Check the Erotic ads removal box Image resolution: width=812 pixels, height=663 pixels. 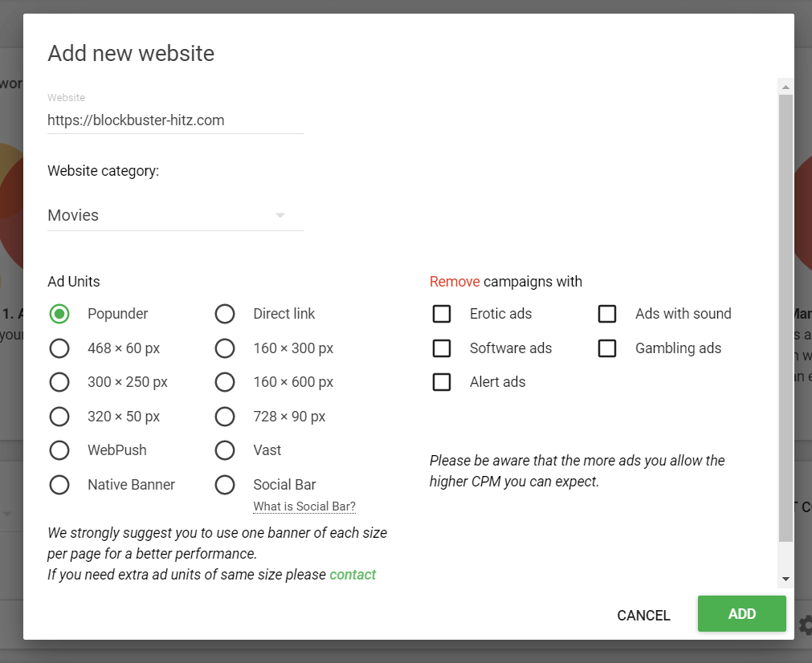tap(442, 314)
